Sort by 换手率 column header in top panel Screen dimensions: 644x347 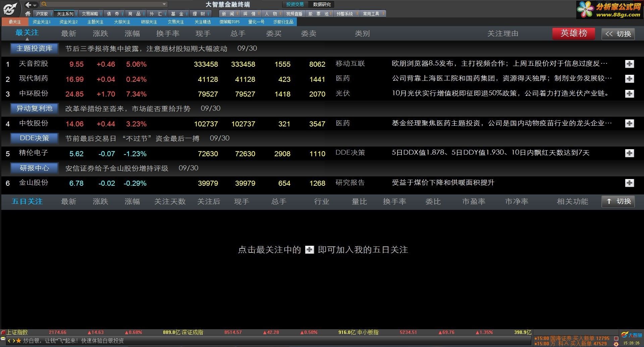(x=168, y=34)
